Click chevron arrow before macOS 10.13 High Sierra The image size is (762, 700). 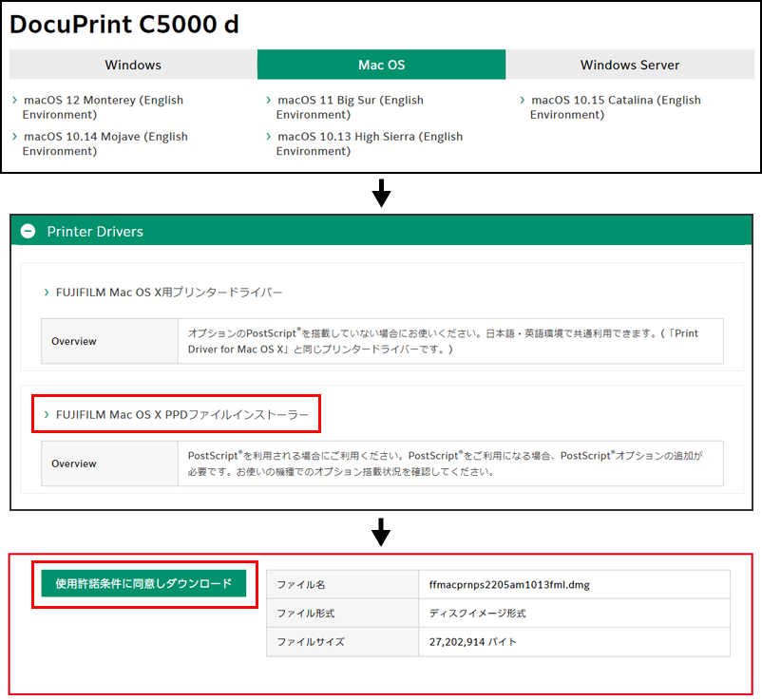point(268,137)
